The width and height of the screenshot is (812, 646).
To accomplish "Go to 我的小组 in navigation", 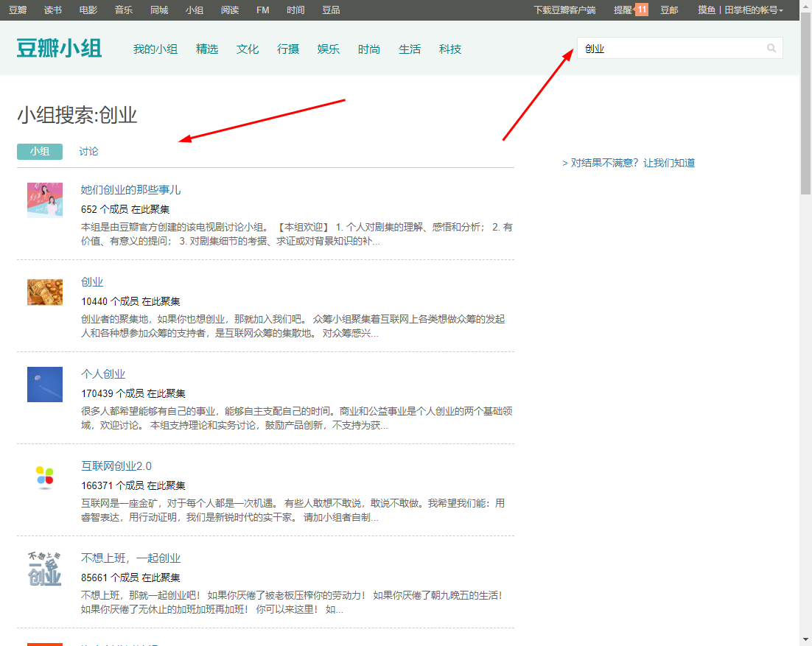I will click(155, 49).
